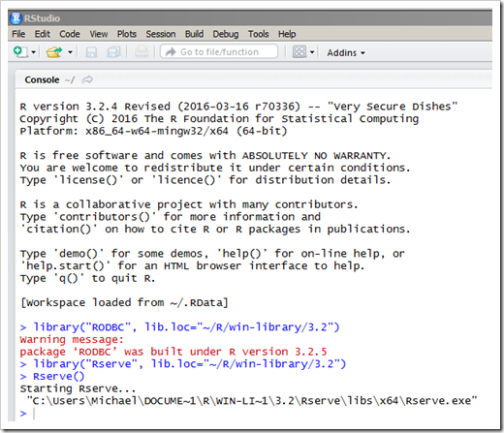
Task: Click the Print icon
Action: [142, 52]
